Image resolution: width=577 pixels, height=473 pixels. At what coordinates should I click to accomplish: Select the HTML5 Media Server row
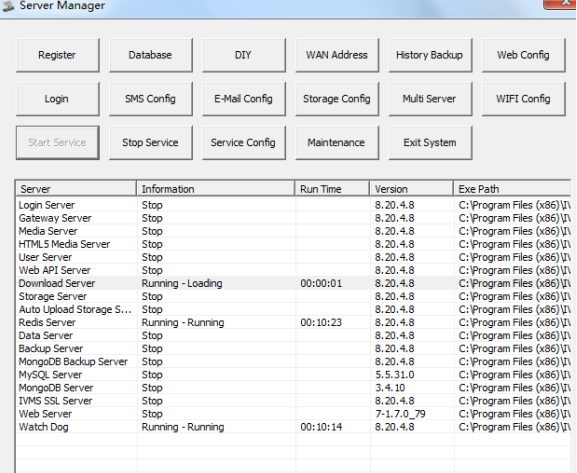[x=294, y=244]
